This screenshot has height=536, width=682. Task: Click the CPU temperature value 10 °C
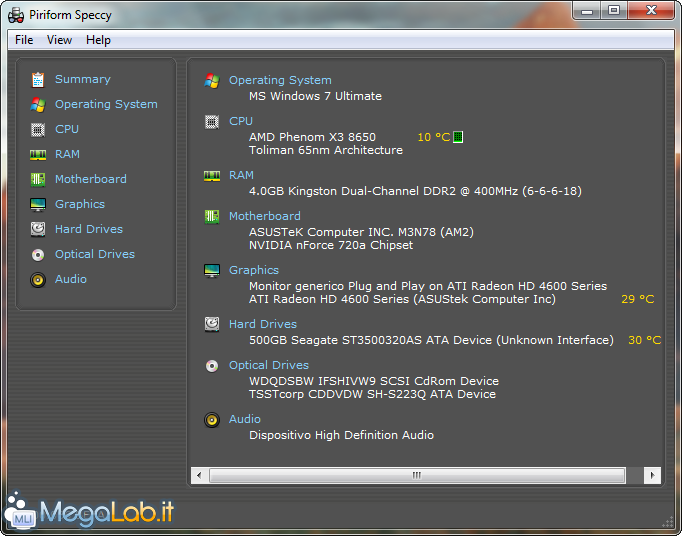434,137
